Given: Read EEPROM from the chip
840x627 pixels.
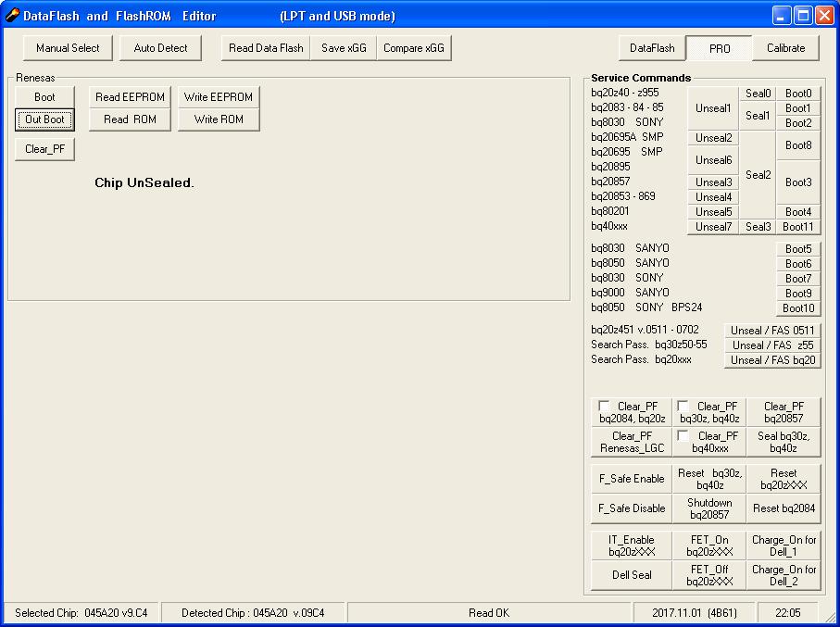Looking at the screenshot, I should pos(130,97).
